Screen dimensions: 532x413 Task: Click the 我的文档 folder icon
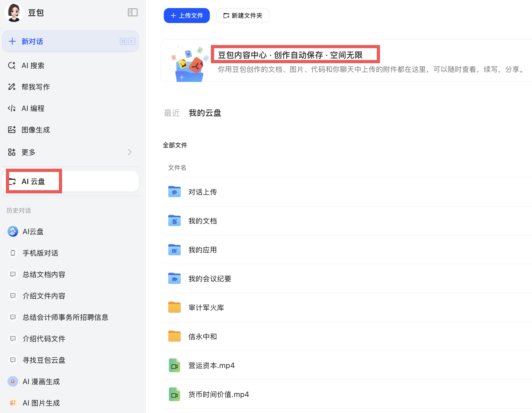point(174,220)
